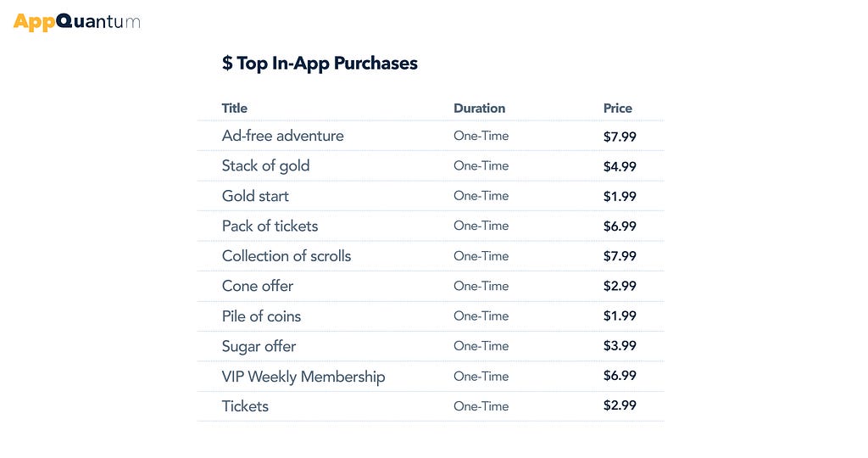
Task: Select the Top In-App Purchases heading
Action: [x=320, y=63]
